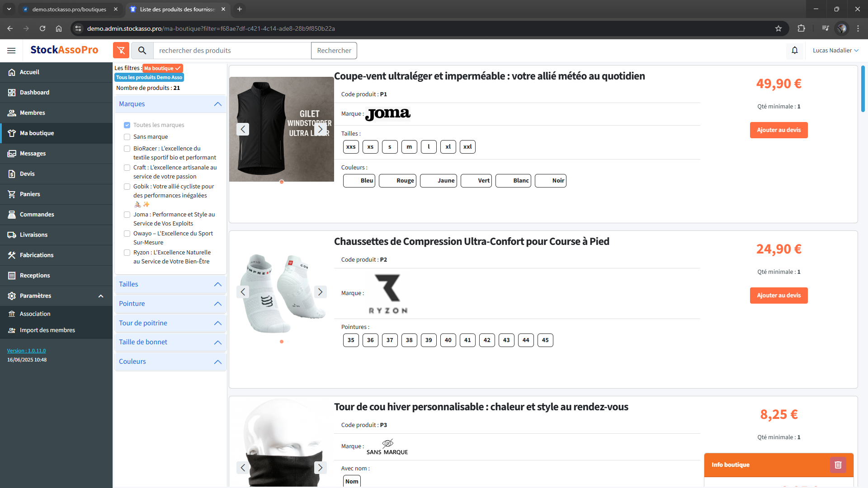Image resolution: width=868 pixels, height=488 pixels.
Task: Check the Craft brand filter
Action: point(127,168)
